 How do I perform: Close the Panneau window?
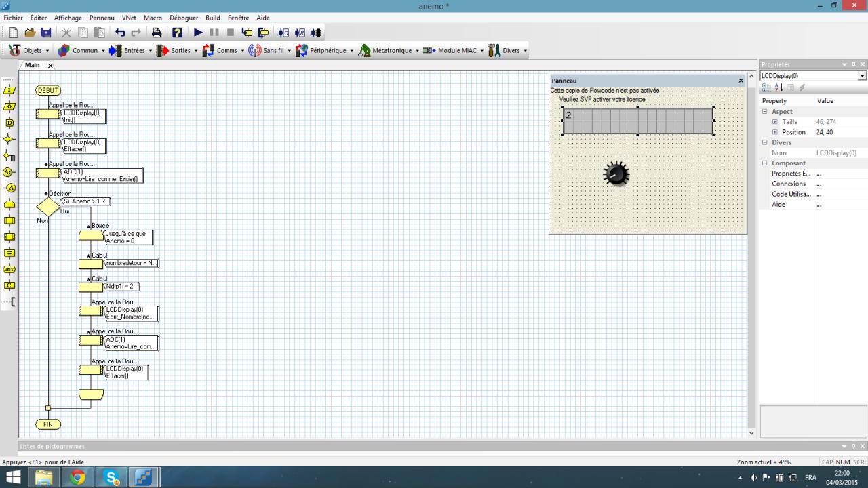point(741,81)
